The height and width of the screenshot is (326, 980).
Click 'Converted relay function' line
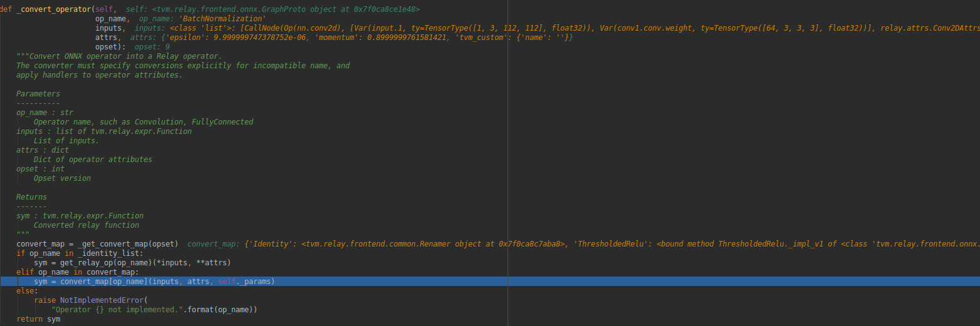point(86,225)
